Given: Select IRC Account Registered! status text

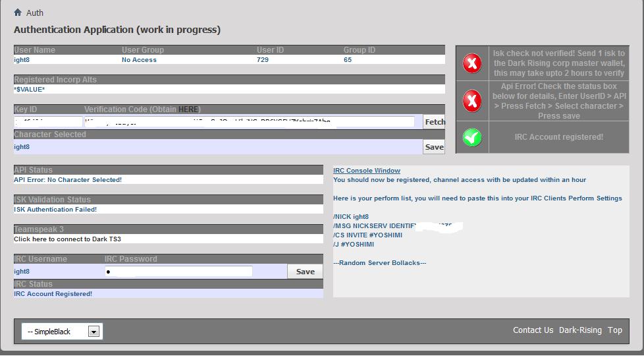Looking at the screenshot, I should click(53, 293).
